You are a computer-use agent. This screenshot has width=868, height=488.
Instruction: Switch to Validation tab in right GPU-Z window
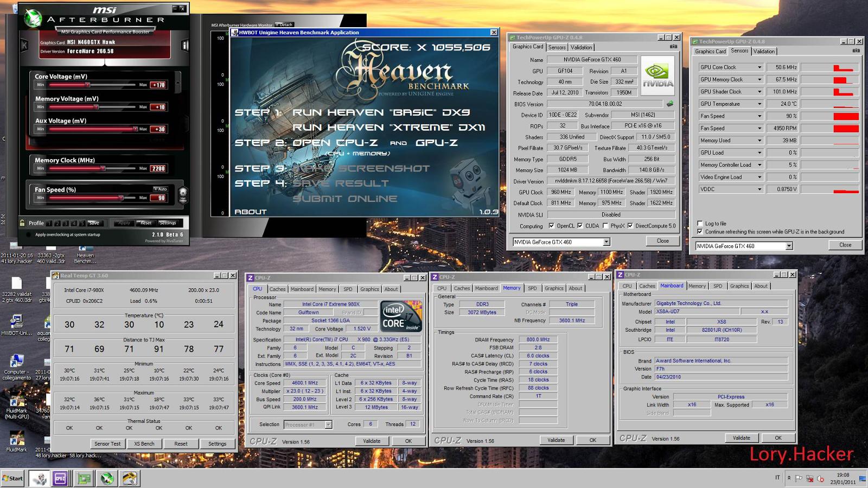point(764,51)
